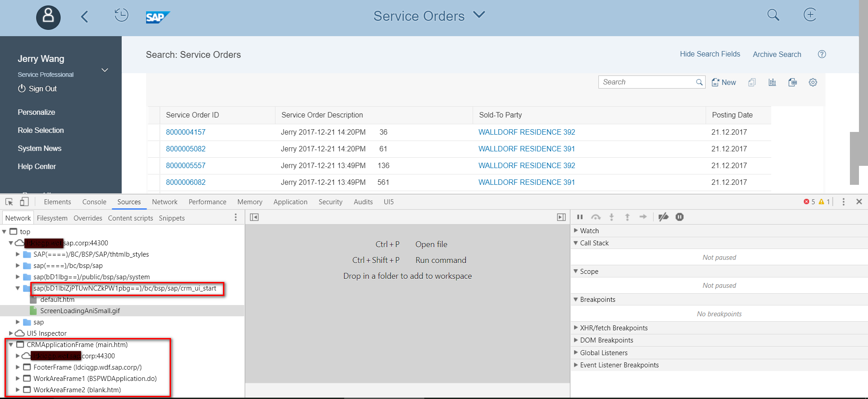Expand the Watch section
Image resolution: width=868 pixels, height=399 pixels.
point(576,230)
